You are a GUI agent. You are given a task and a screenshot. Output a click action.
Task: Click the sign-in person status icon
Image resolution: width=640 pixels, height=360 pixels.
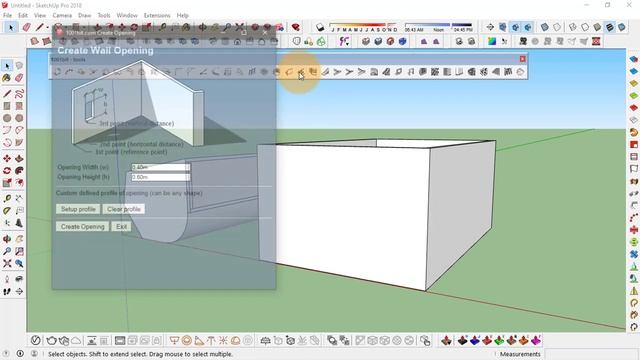34,354
